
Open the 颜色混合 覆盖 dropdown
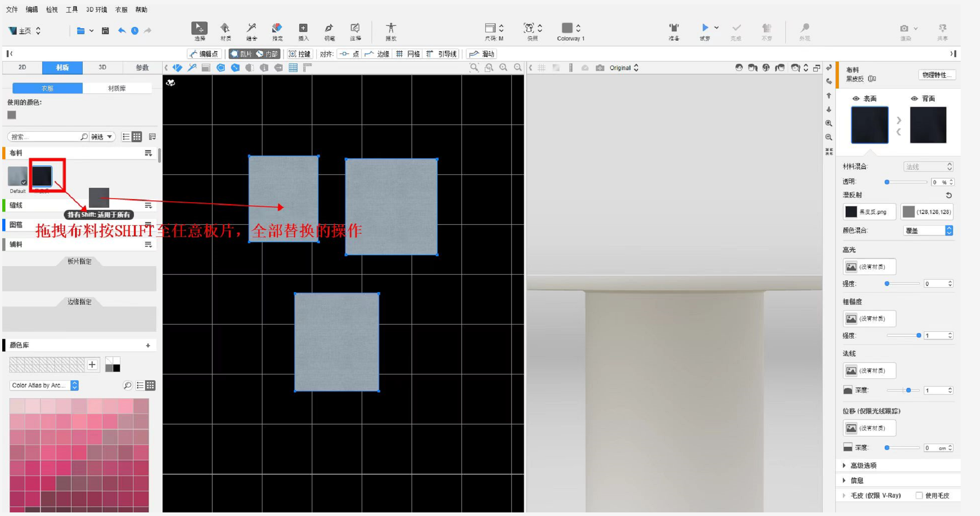927,231
